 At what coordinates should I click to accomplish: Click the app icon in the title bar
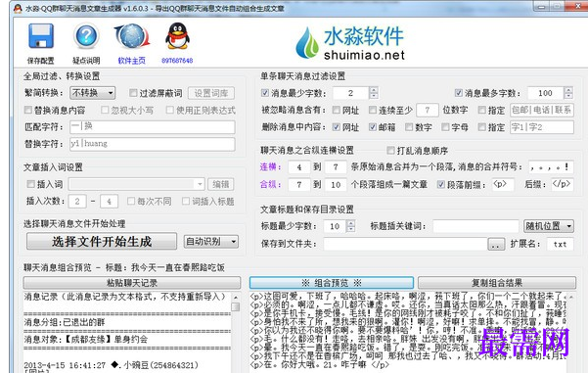[x=18, y=8]
